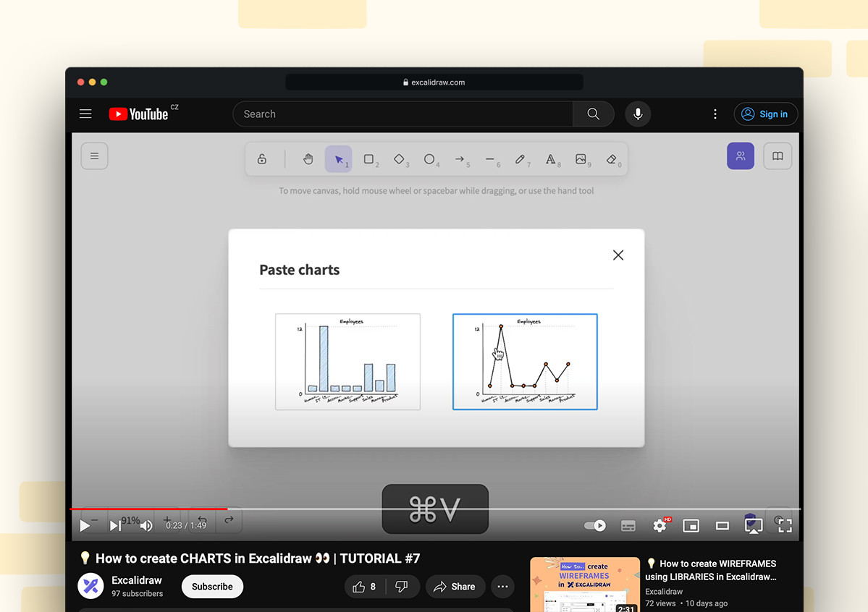Open Excalidraw channel avatar
Screen dimensions: 868x612
[90, 586]
